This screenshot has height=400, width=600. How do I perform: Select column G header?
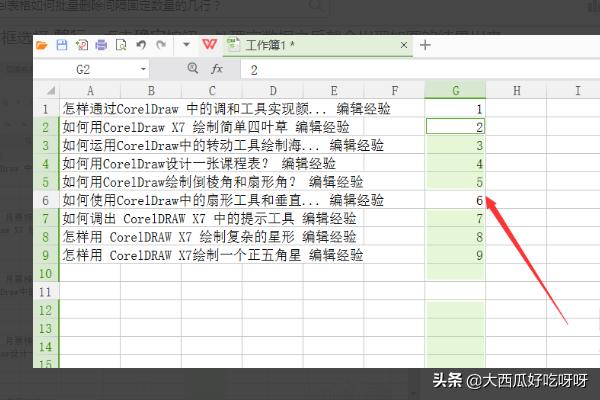[x=455, y=90]
